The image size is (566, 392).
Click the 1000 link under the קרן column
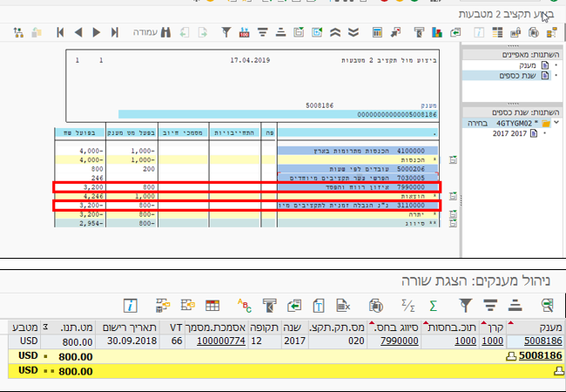click(x=492, y=341)
